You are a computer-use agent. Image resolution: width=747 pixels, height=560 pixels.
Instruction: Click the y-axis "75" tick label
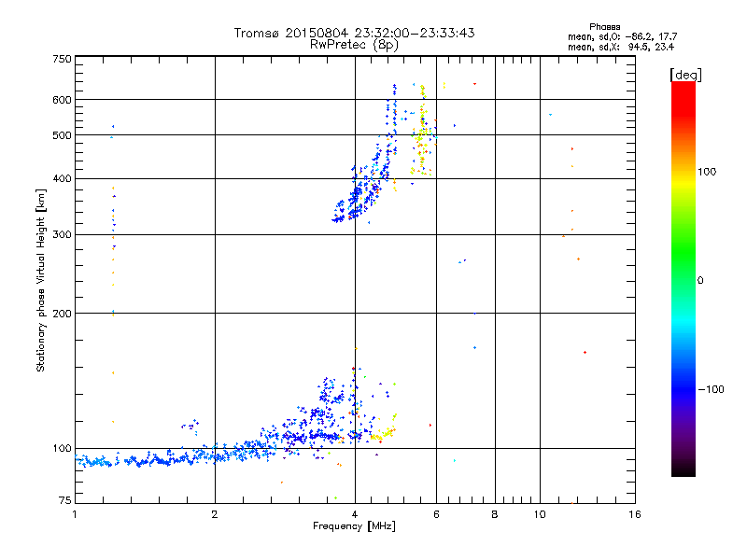(65, 500)
